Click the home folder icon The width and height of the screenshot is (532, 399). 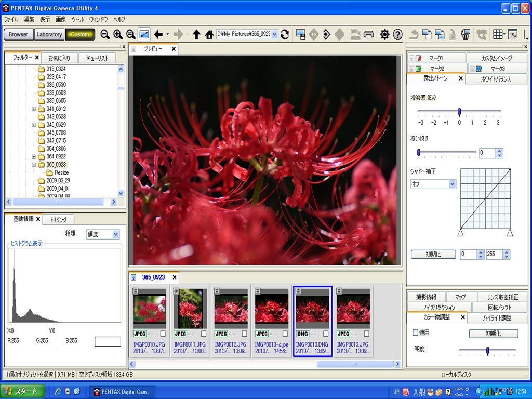tap(209, 34)
